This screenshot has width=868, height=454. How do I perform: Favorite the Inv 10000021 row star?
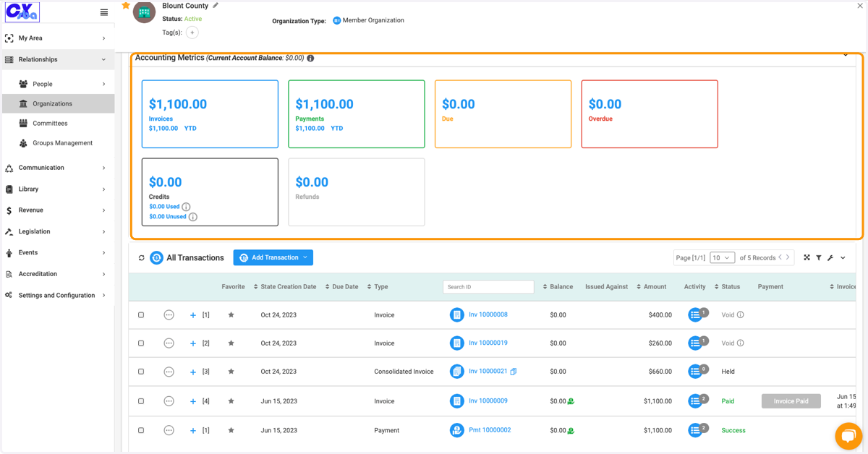click(x=231, y=372)
